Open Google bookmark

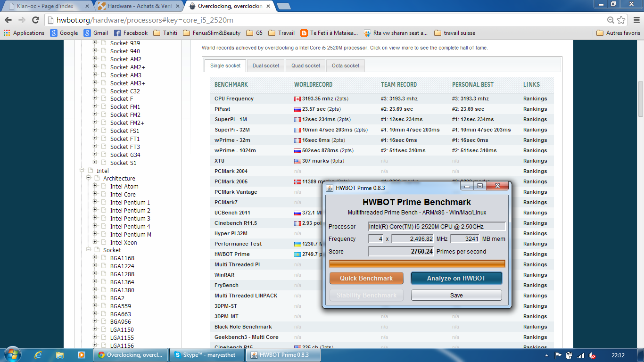[64, 33]
